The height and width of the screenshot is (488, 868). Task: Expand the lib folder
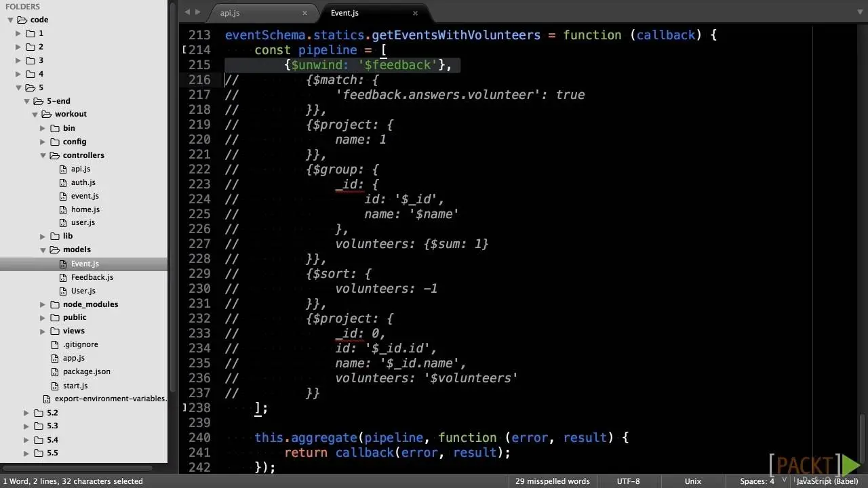[x=43, y=236]
